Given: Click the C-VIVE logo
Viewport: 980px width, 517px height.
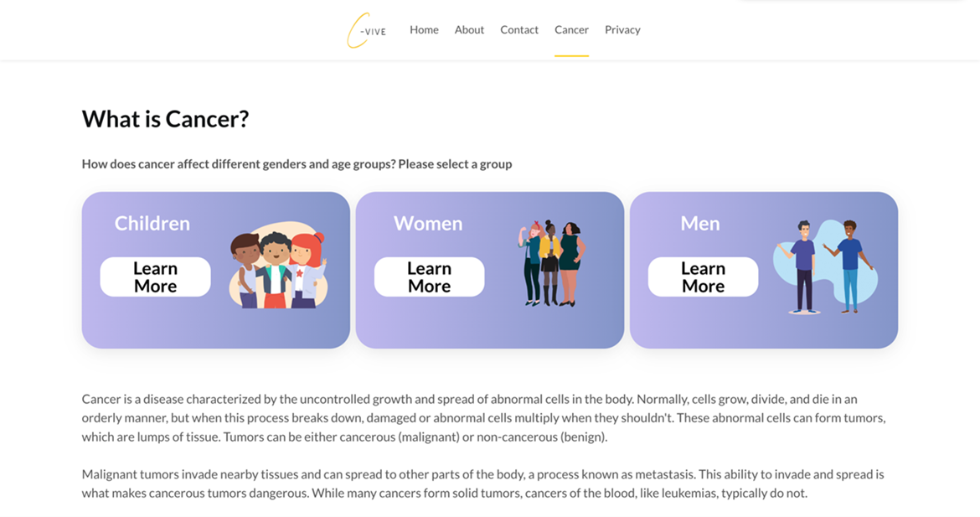Looking at the screenshot, I should pyautogui.click(x=367, y=30).
